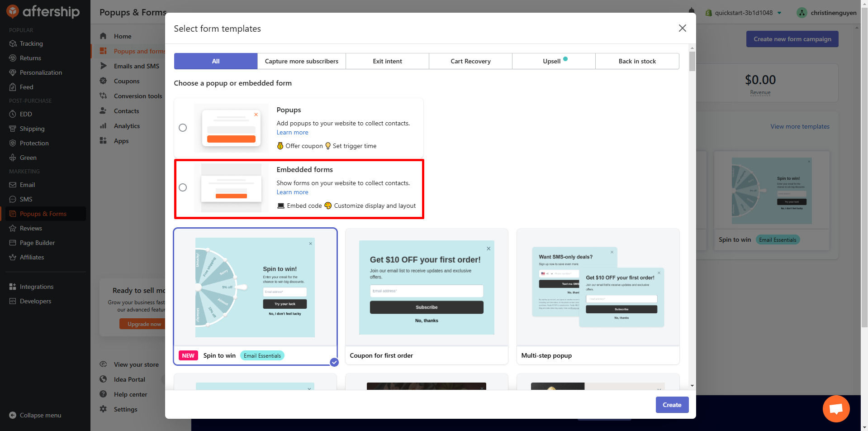The height and width of the screenshot is (431, 868).
Task: Navigate to Conversion tools
Action: 138,96
